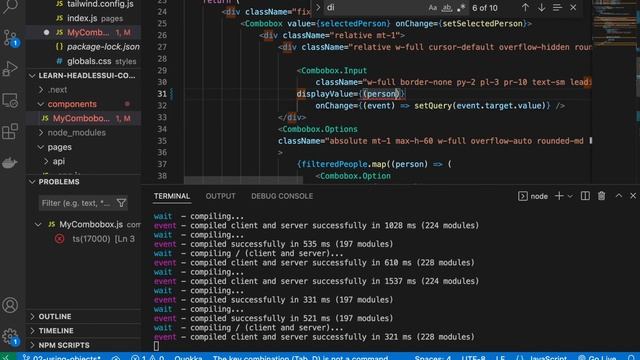
Task: Open Accounts menu in activity bar
Action: (10, 305)
